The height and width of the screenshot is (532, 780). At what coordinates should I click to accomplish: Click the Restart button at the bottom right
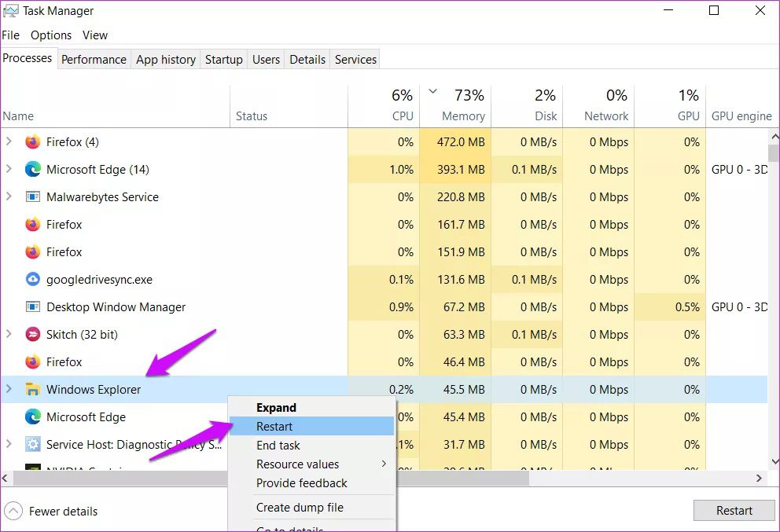point(734,511)
